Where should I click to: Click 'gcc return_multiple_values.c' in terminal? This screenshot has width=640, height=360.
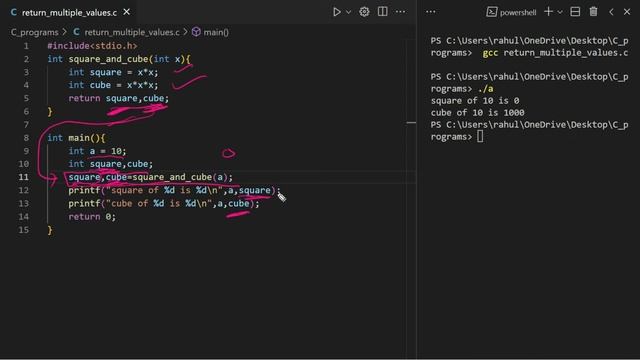555,53
